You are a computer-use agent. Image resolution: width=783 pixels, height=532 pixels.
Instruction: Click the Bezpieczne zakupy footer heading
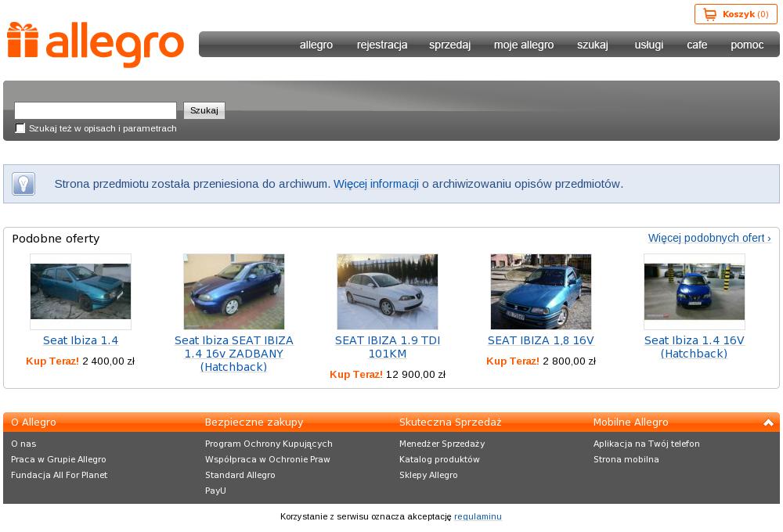click(254, 422)
